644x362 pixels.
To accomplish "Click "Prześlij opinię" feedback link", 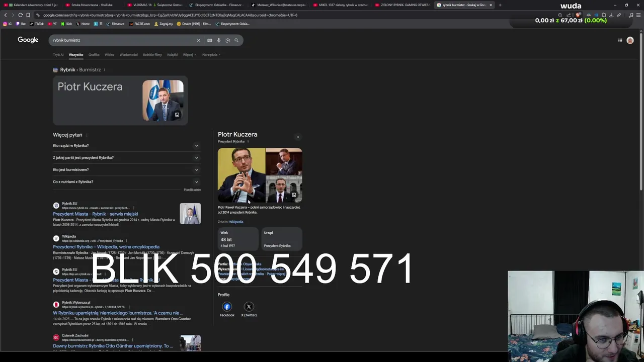I will pos(192,190).
